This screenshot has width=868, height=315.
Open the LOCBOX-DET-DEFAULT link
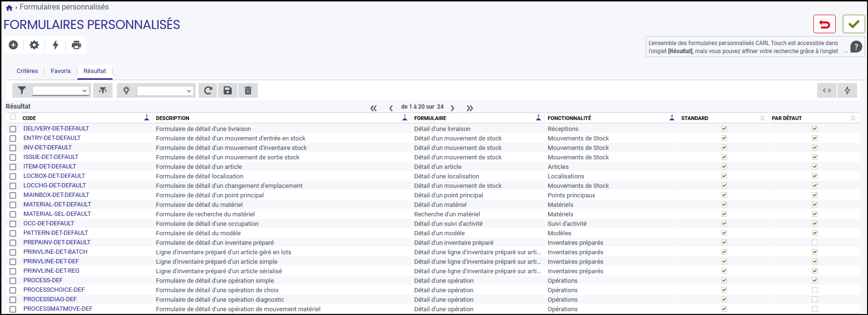[x=54, y=176]
